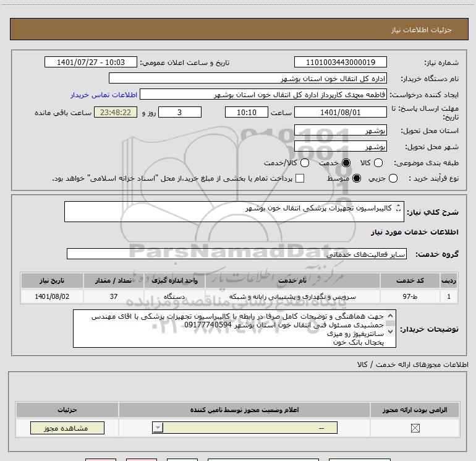Click the quantity cell 37
The height and width of the screenshot is (461, 476).
(114, 296)
